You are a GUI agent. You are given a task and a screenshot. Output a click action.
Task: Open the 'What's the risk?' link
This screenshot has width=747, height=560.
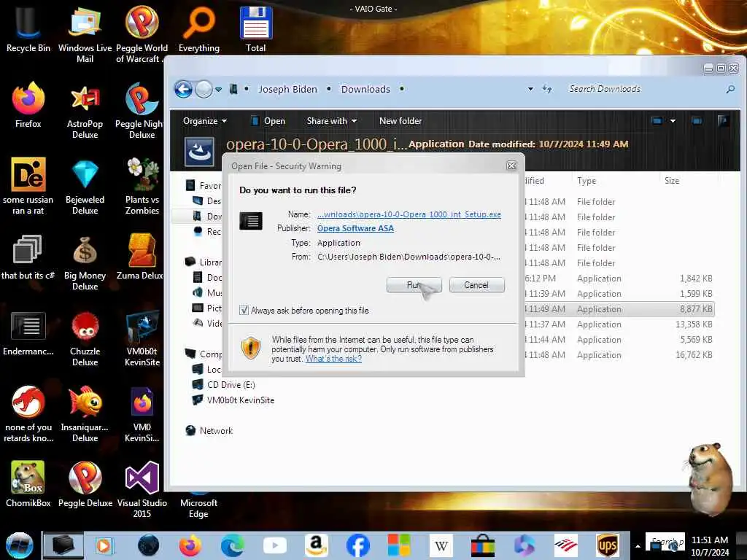[x=333, y=359]
